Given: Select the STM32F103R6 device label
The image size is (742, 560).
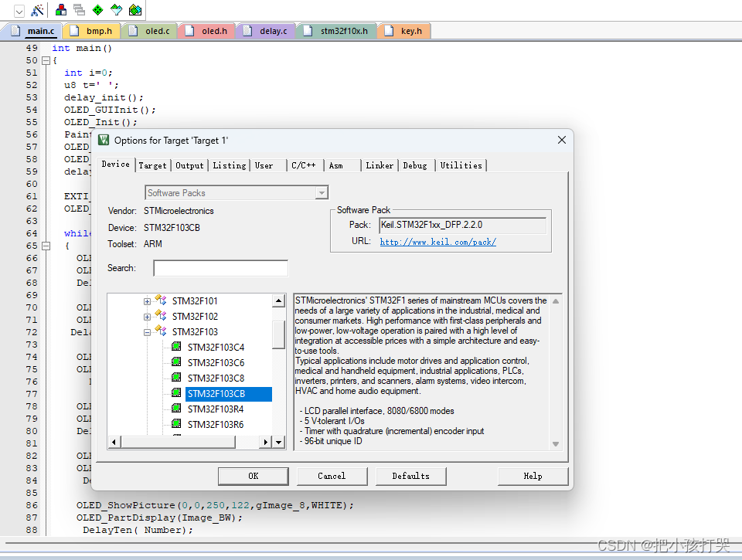Looking at the screenshot, I should coord(216,425).
